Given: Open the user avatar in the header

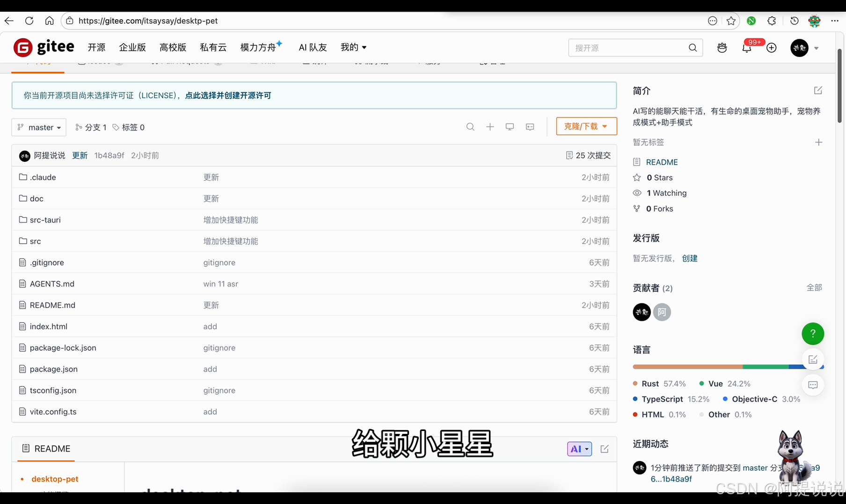Looking at the screenshot, I should pos(799,48).
